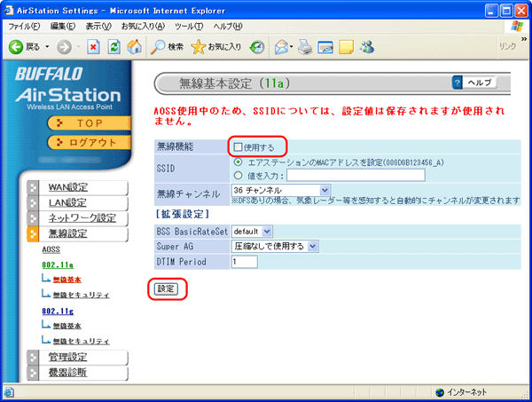Image resolution: width=532 pixels, height=402 pixels.
Task: Click the Mail envelope icon
Action: pos(281,47)
